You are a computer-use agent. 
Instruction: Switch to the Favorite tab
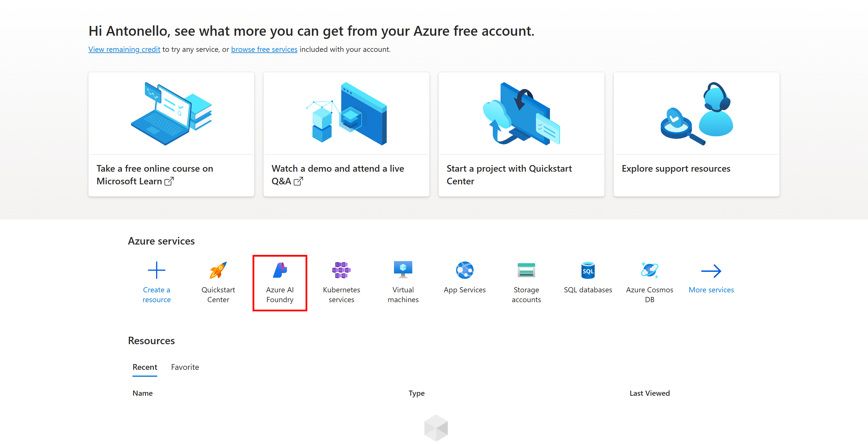click(185, 367)
